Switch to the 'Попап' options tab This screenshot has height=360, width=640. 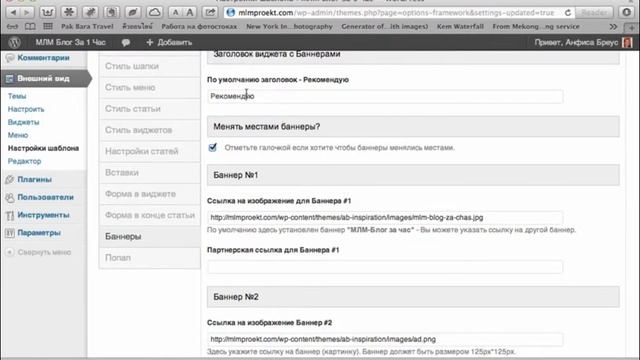(149, 258)
